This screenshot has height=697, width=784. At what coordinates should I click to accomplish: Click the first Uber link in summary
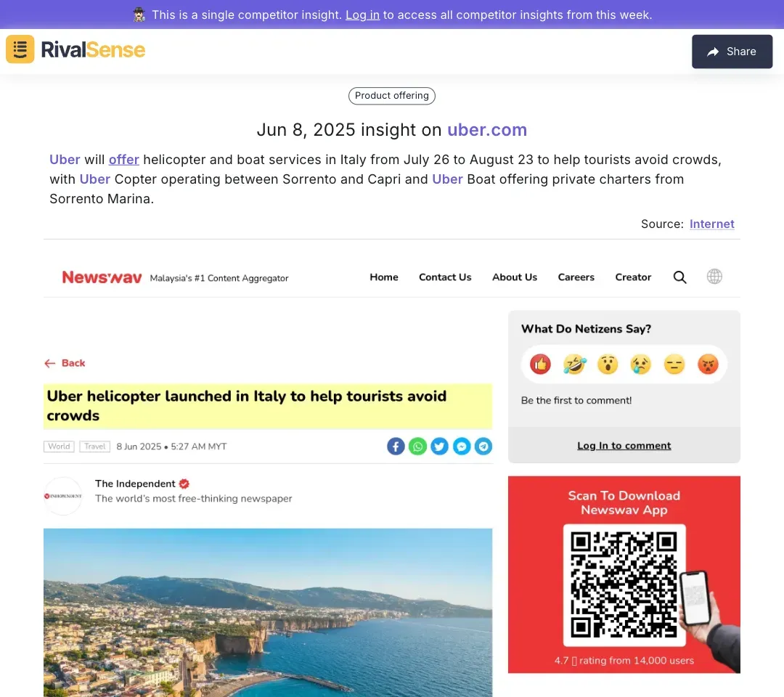[65, 160]
